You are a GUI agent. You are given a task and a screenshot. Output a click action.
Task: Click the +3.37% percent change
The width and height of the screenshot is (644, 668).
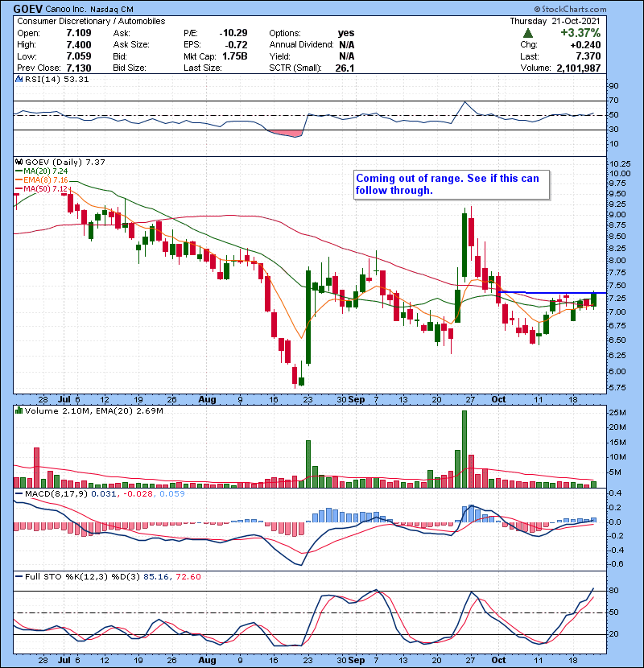point(580,33)
